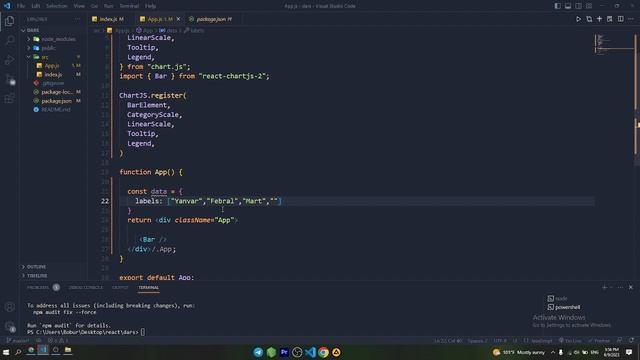Viewport: 640px width, 360px height.
Task: Open the Selection menu
Action: click(x=56, y=6)
